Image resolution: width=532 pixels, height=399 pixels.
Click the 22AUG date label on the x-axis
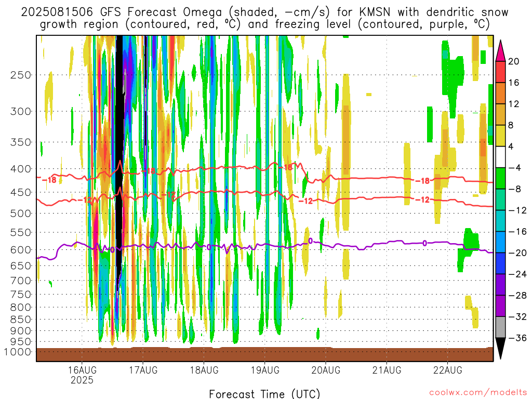click(x=447, y=370)
